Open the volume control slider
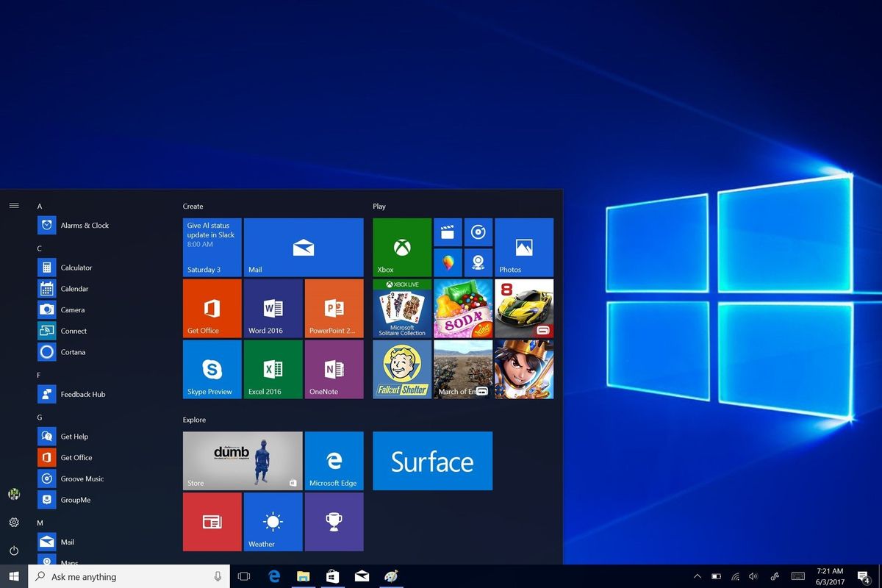Screen dimensions: 882x588 click(754, 576)
